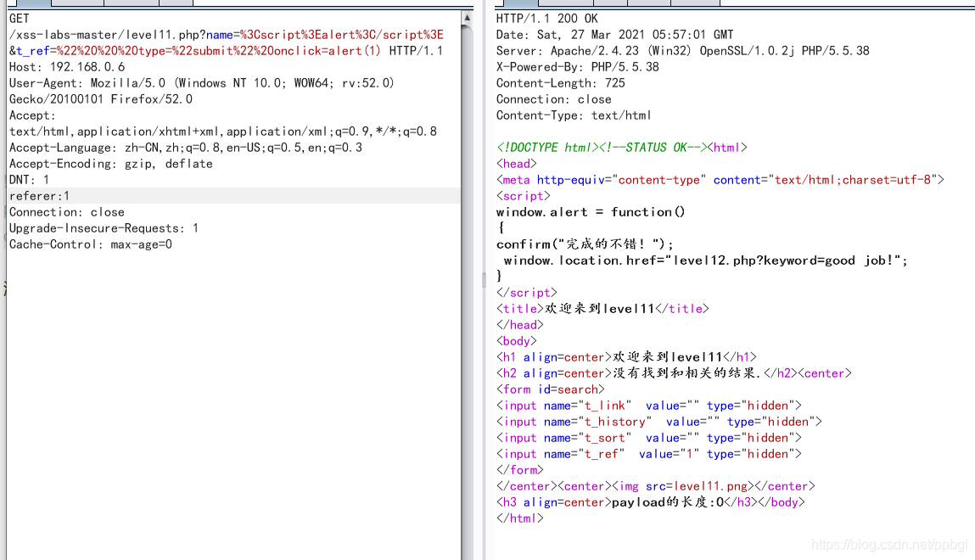Click the closing </script> tag line

click(527, 294)
